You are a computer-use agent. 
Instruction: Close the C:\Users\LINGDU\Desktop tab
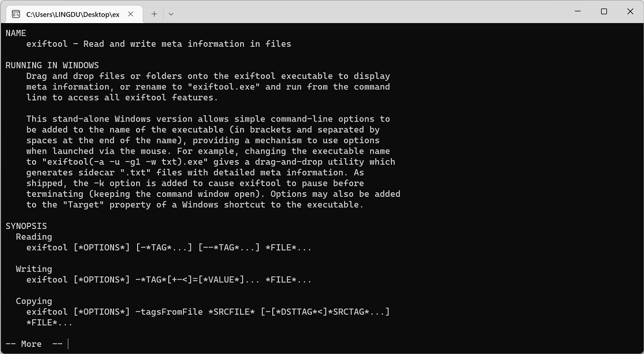(131, 14)
